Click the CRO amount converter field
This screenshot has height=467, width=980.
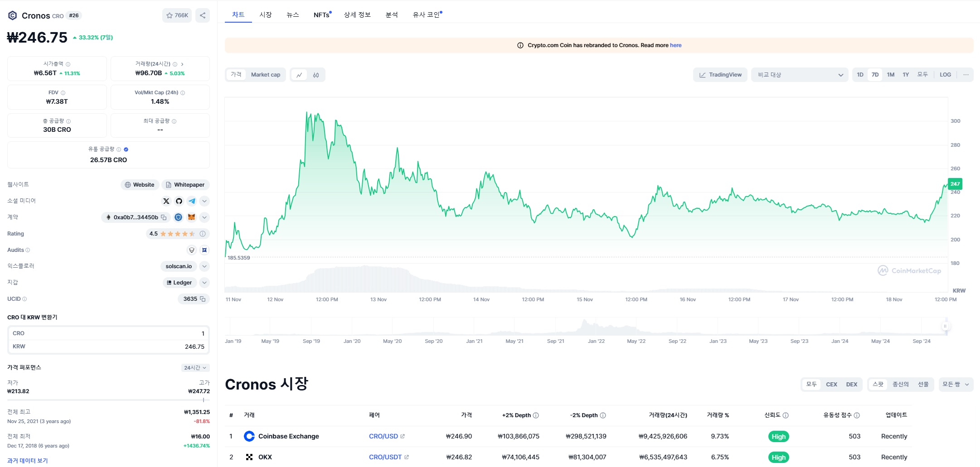tap(108, 333)
